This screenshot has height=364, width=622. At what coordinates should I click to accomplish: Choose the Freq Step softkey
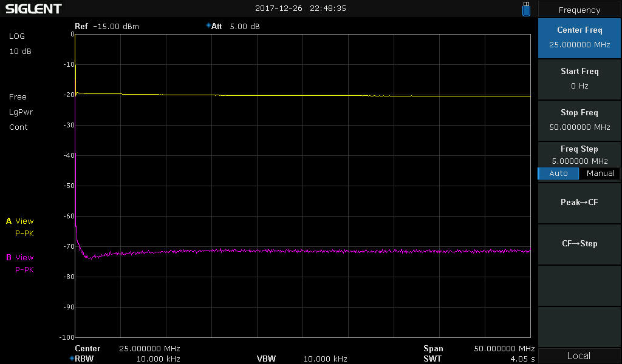[x=579, y=155]
